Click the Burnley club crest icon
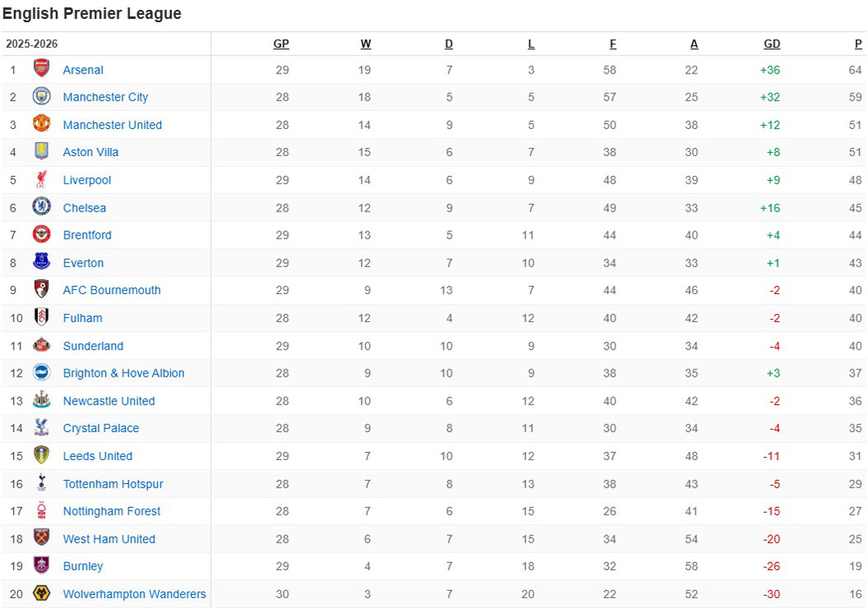Image resolution: width=868 pixels, height=608 pixels. (x=41, y=566)
